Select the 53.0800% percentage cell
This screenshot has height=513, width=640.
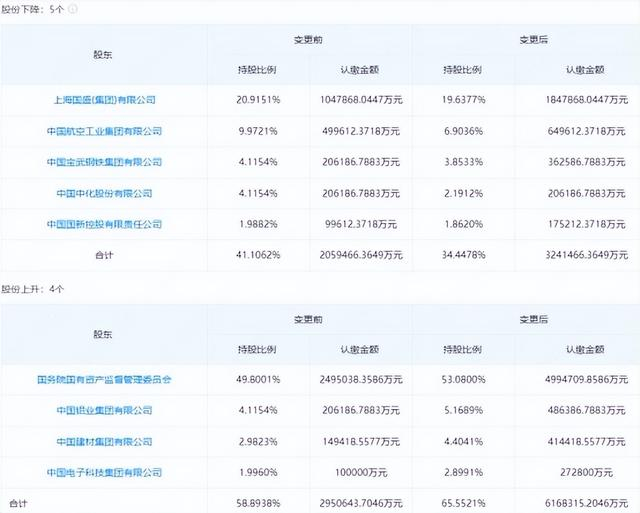pyautogui.click(x=463, y=380)
